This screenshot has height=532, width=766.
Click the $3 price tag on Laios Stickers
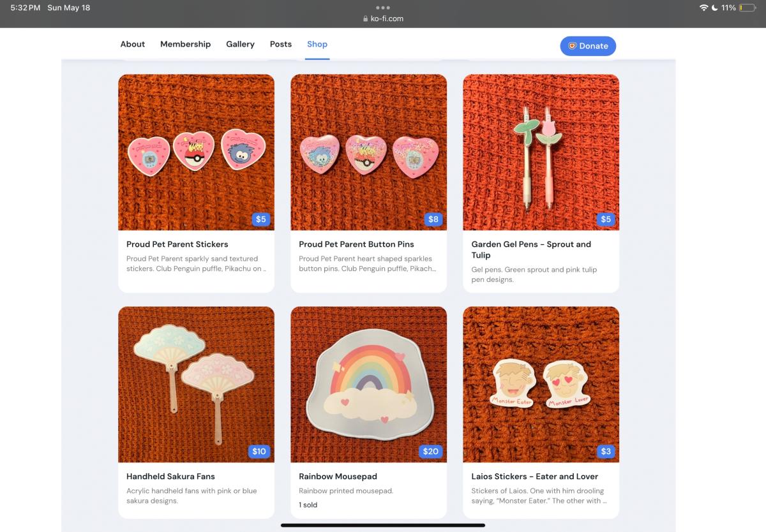606,452
